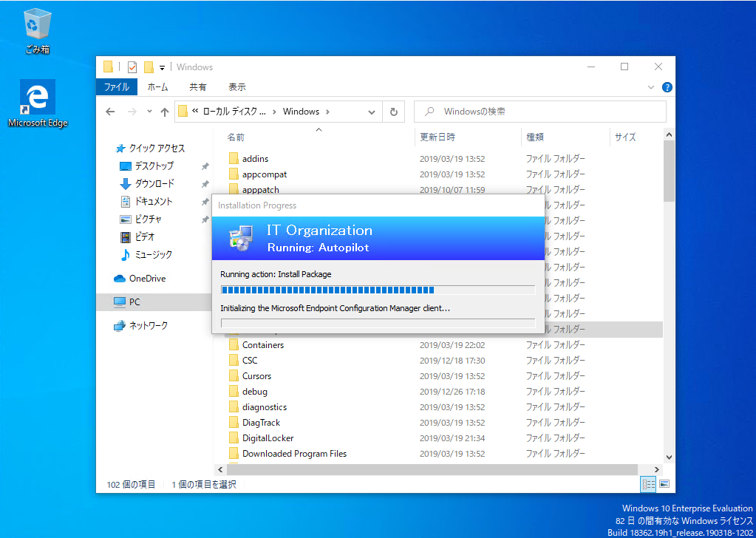This screenshot has height=538, width=756.
Task: Switch to details view icon in status bar
Action: click(x=649, y=484)
